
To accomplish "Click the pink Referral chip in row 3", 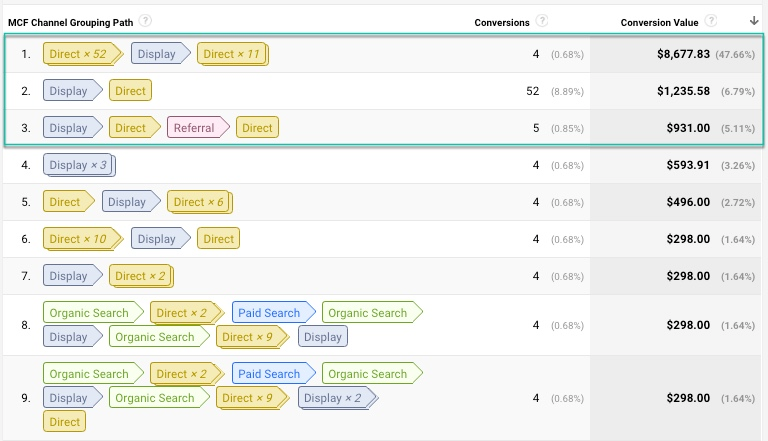I will 198,128.
